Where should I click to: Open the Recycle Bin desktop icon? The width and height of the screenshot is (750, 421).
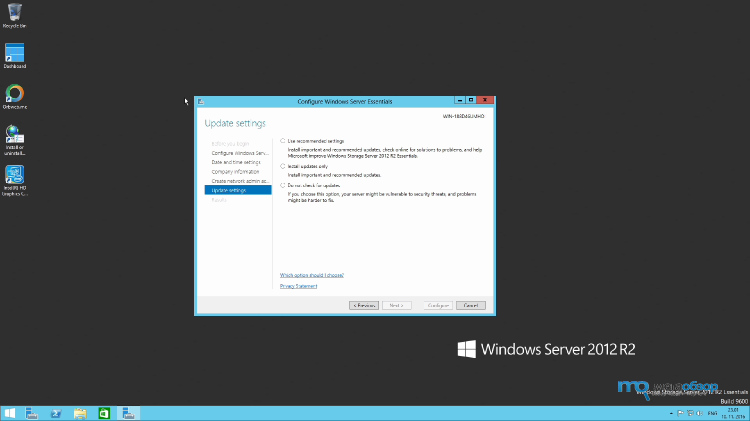tap(14, 15)
